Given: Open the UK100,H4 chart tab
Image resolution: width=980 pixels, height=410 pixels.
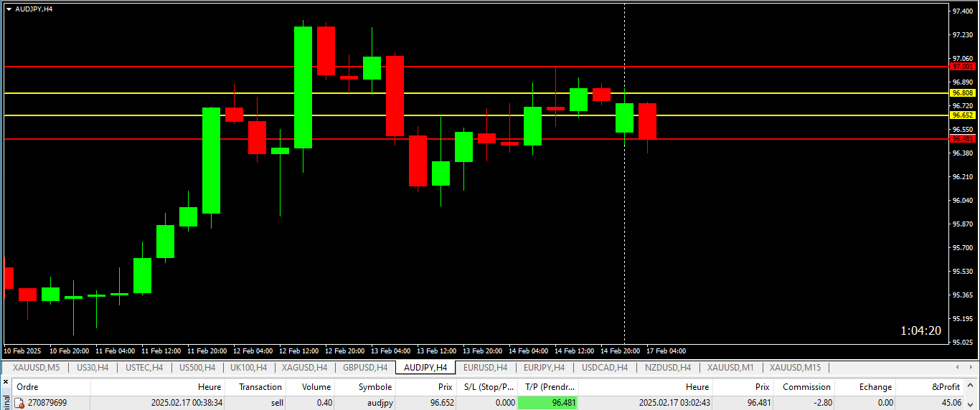Looking at the screenshot, I should [x=248, y=368].
